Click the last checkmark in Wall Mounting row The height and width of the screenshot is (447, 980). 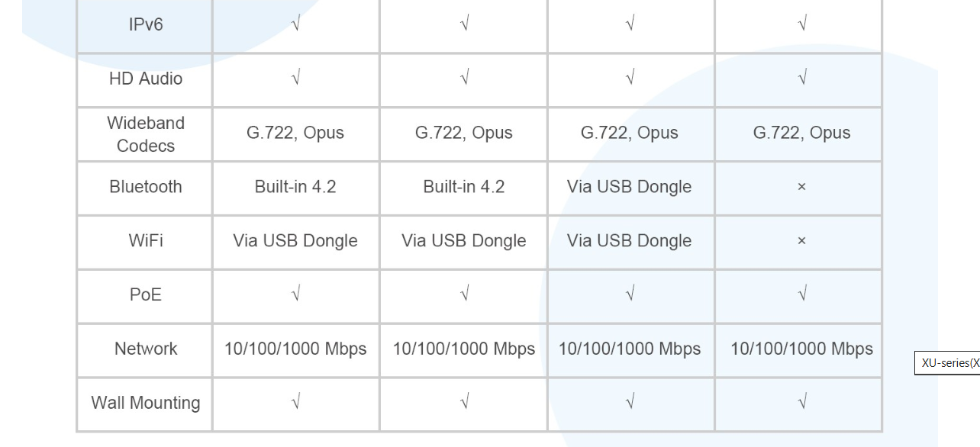pos(801,402)
